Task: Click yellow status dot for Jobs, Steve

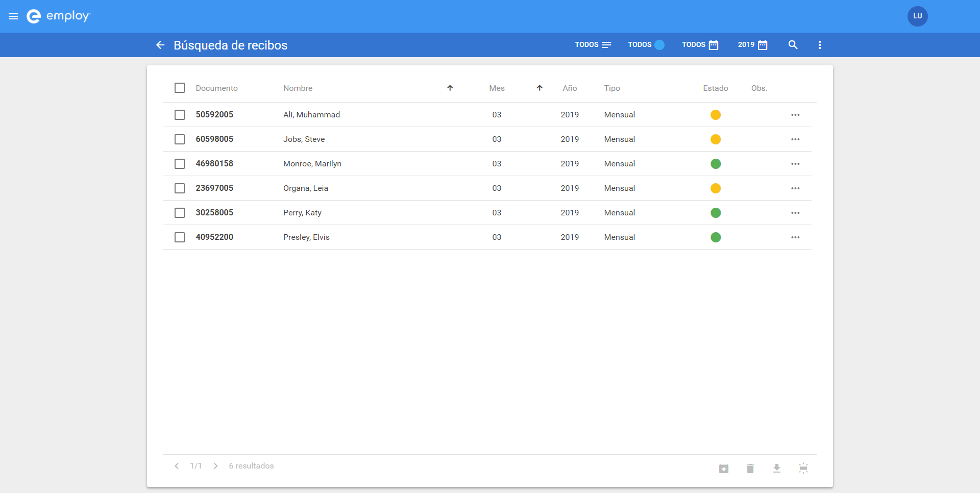Action: pyautogui.click(x=716, y=139)
